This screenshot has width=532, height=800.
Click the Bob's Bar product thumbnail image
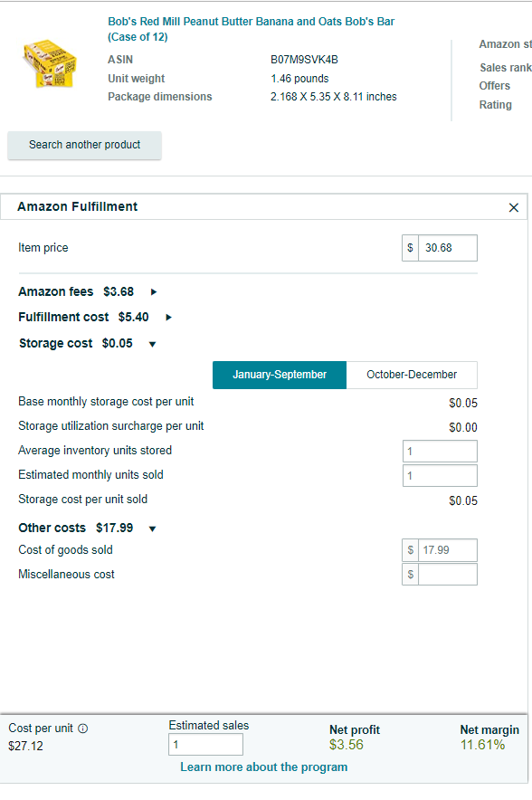point(50,63)
